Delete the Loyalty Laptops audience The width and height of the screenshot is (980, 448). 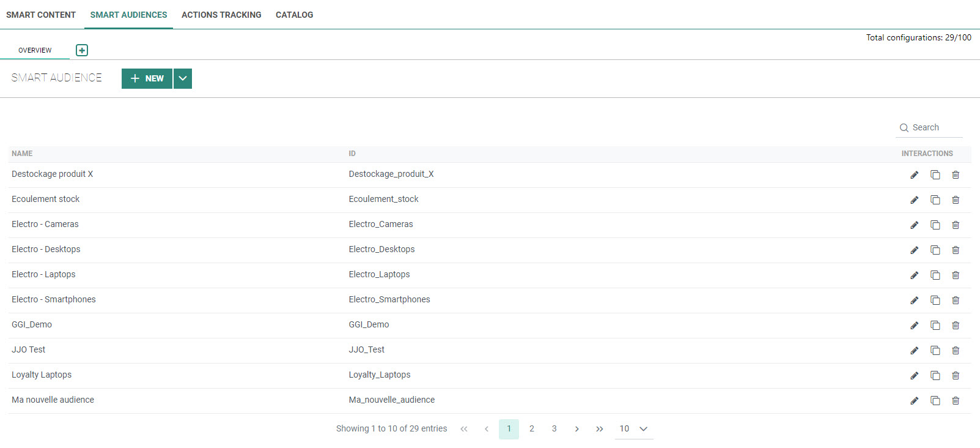956,376
